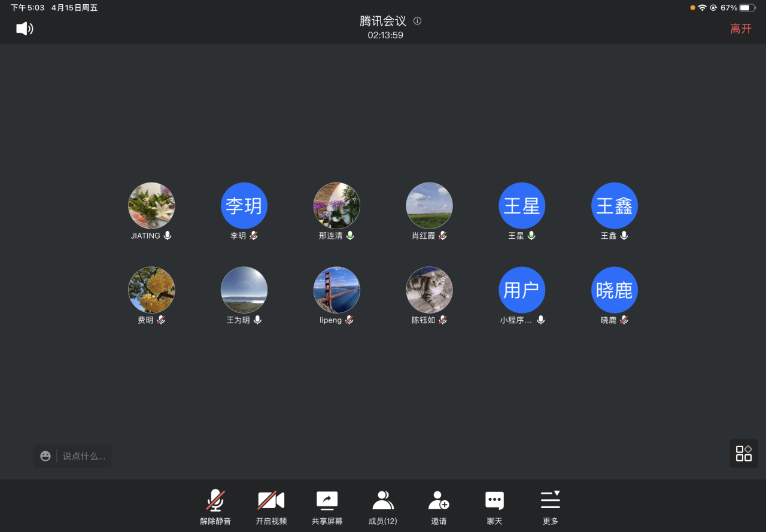Click the 离开 leave meeting button
Viewport: 766px width, 532px height.
(x=740, y=29)
